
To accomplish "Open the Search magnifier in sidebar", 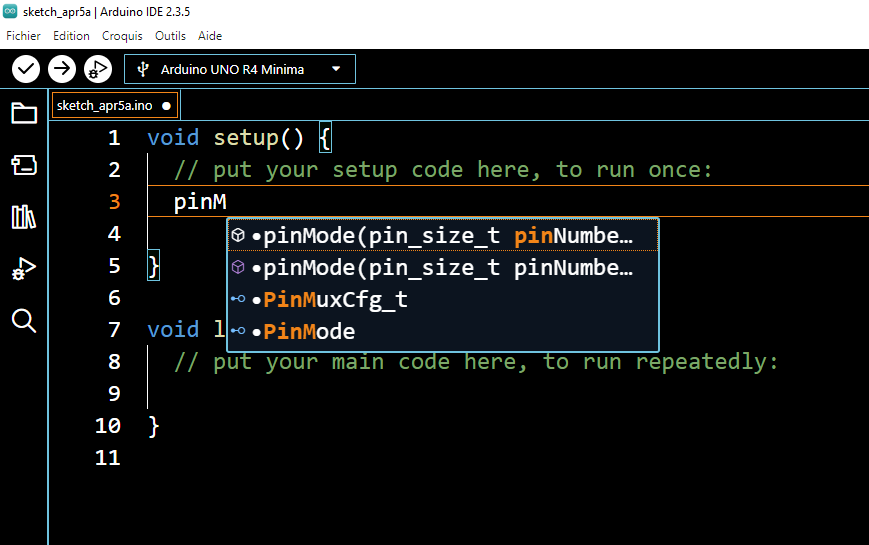I will click(x=24, y=321).
